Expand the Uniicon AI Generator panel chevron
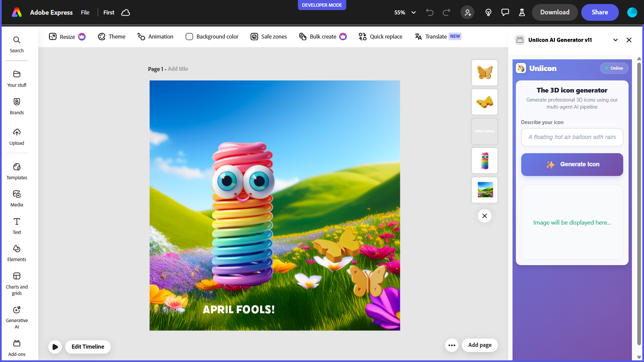Screen dimensions: 644x362 coord(615,40)
